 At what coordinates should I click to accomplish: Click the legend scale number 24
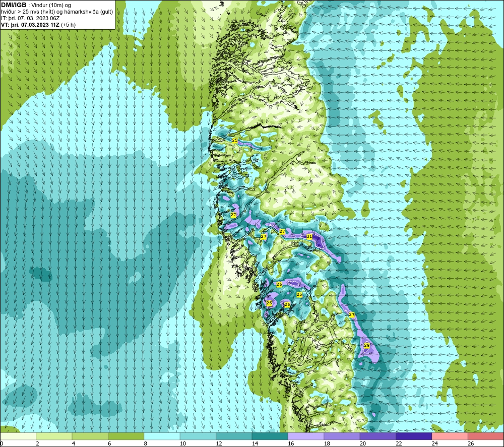pos(435,443)
